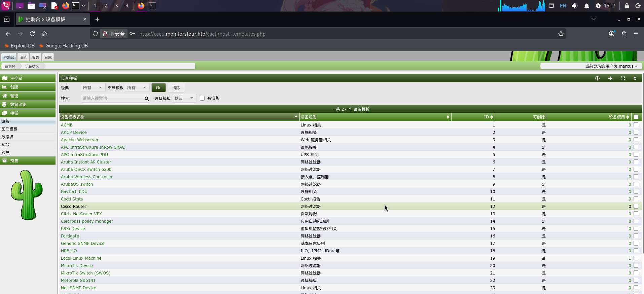Click the 清除 button
644x294 pixels.
[176, 88]
